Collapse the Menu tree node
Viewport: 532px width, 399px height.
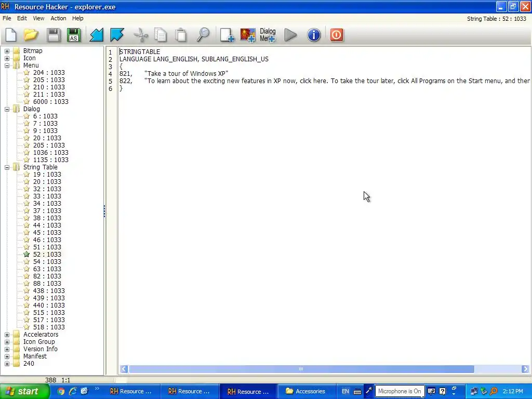(x=7, y=66)
